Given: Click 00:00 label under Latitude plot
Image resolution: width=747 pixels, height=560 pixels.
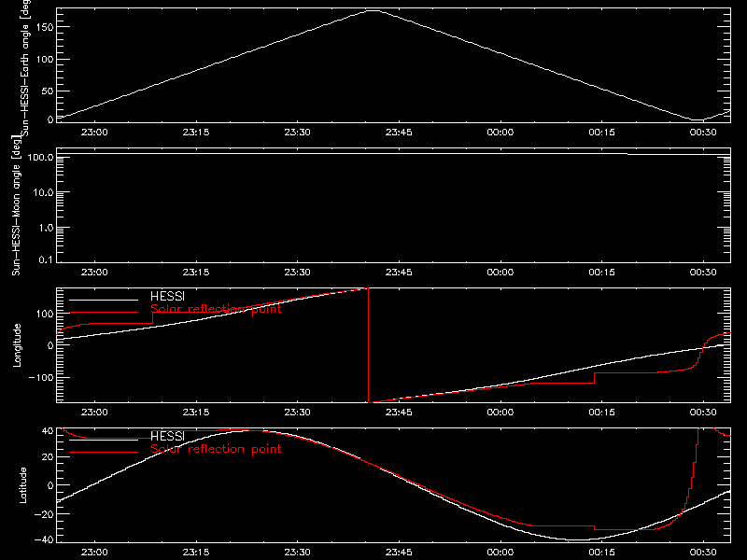Looking at the screenshot, I should [500, 553].
